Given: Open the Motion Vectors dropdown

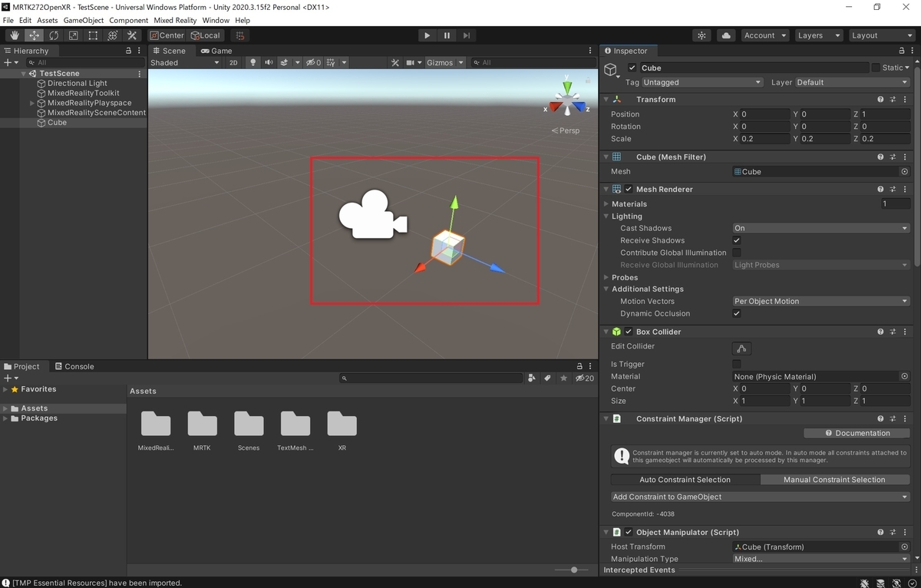Looking at the screenshot, I should [821, 302].
